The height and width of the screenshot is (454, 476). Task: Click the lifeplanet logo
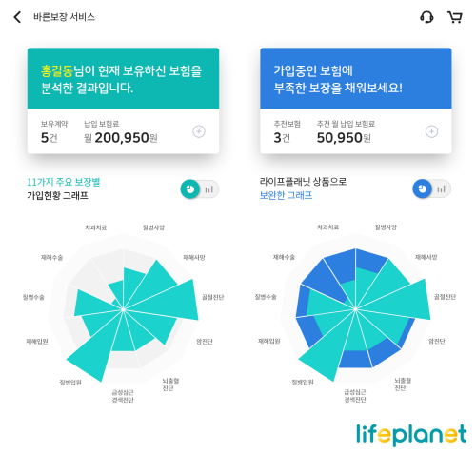(x=411, y=434)
